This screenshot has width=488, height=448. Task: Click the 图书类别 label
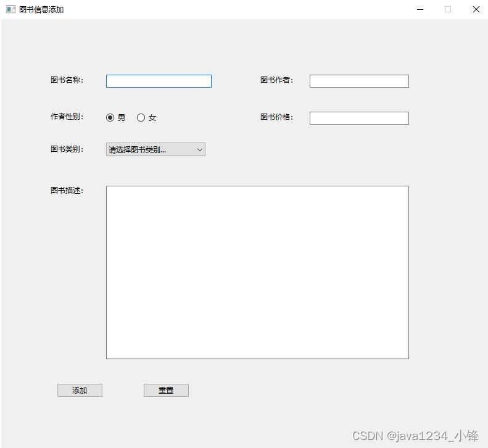[x=67, y=149]
